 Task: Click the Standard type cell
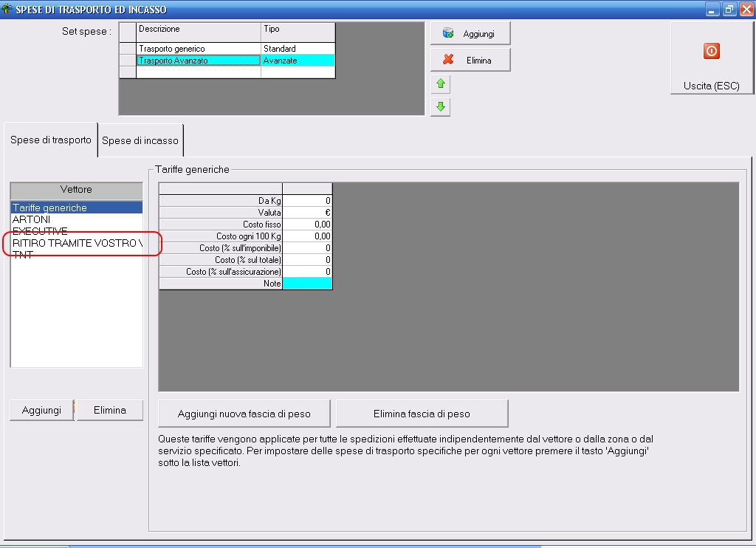click(x=298, y=49)
